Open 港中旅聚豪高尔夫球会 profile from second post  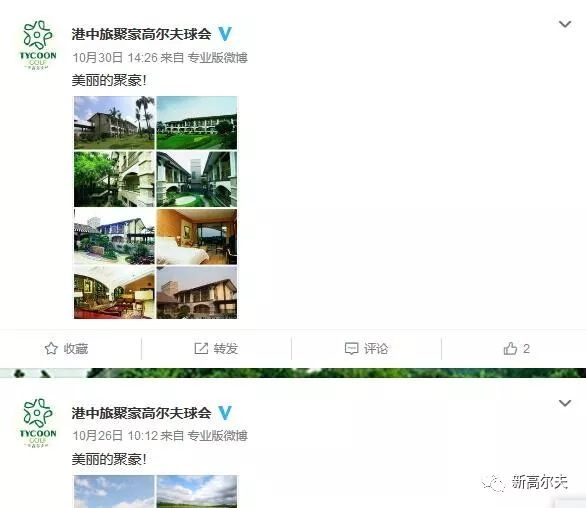(x=141, y=413)
